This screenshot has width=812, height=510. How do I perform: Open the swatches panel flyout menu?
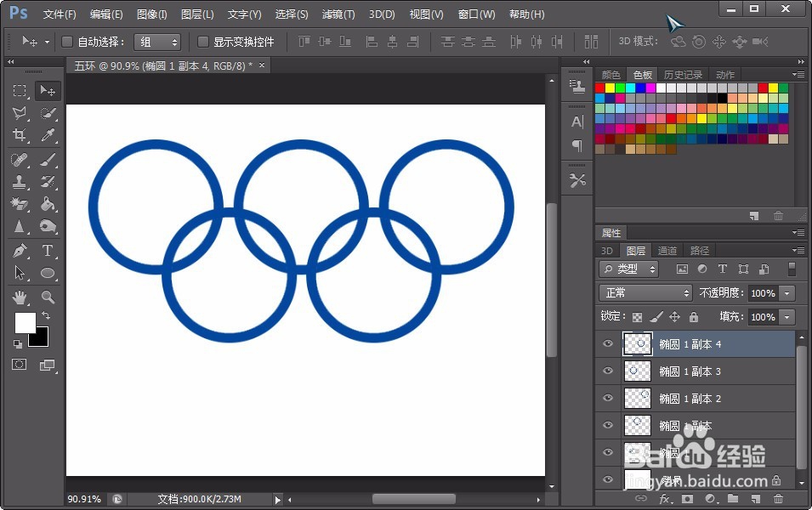coord(798,75)
